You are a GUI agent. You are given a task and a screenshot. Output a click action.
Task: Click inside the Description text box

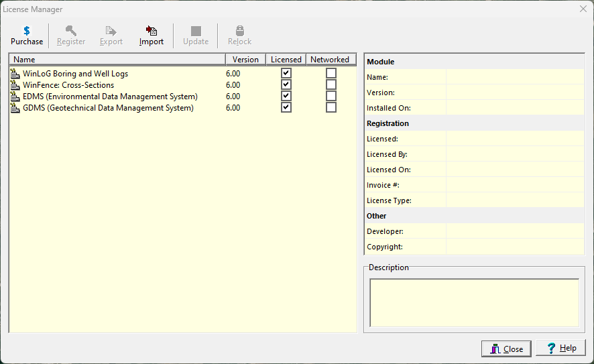pos(474,302)
